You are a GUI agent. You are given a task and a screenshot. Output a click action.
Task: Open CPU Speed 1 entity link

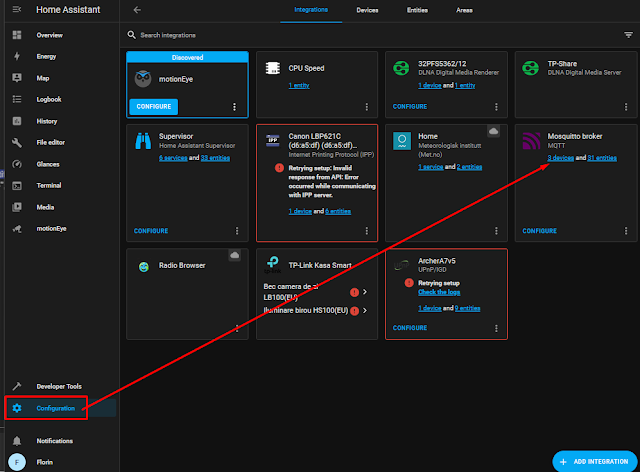pyautogui.click(x=299, y=85)
